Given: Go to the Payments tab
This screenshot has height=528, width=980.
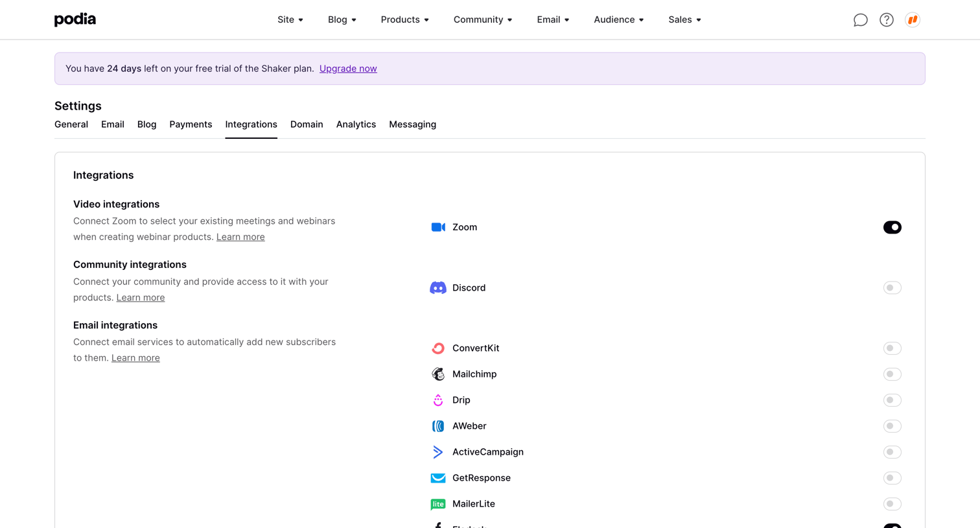Looking at the screenshot, I should (x=191, y=125).
